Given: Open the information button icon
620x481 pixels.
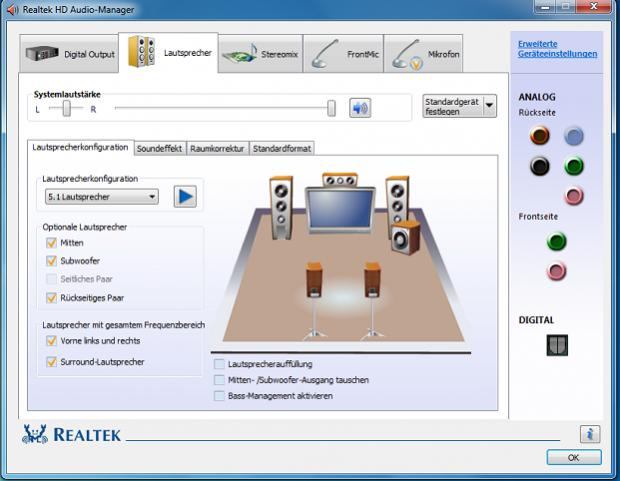Looking at the screenshot, I should coord(590,434).
